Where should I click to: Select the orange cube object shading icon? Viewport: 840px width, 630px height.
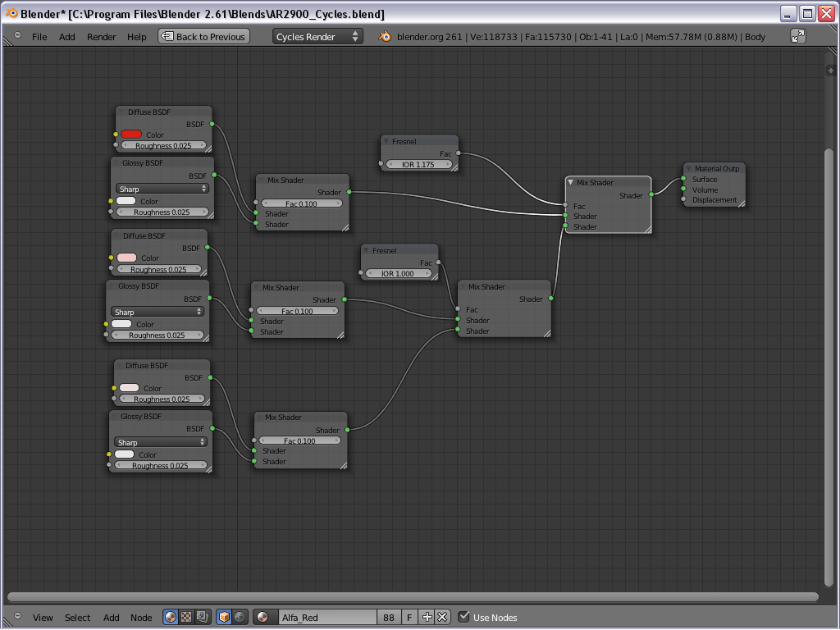(224, 617)
